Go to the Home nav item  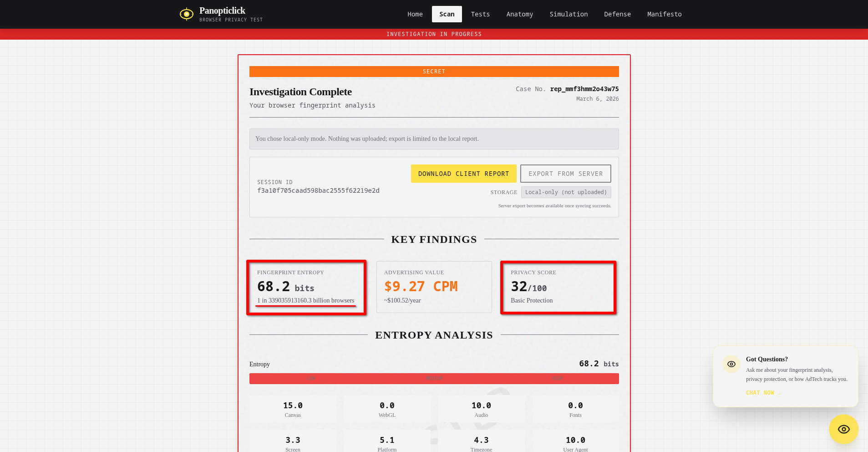click(x=415, y=14)
